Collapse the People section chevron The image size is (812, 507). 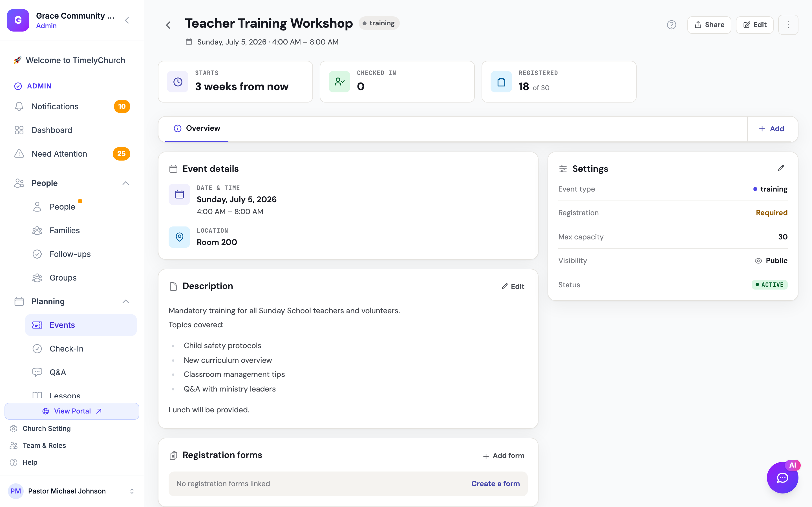tap(125, 183)
